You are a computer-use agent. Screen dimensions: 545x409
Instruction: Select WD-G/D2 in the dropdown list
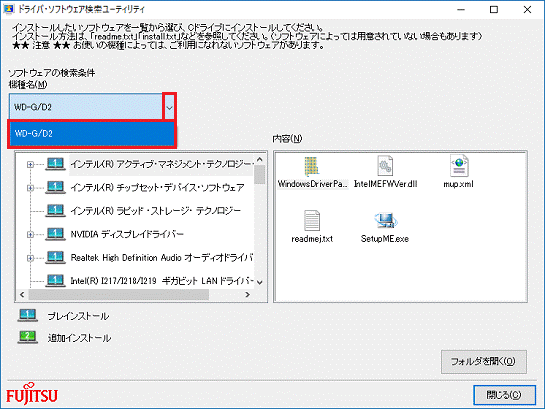[92, 133]
